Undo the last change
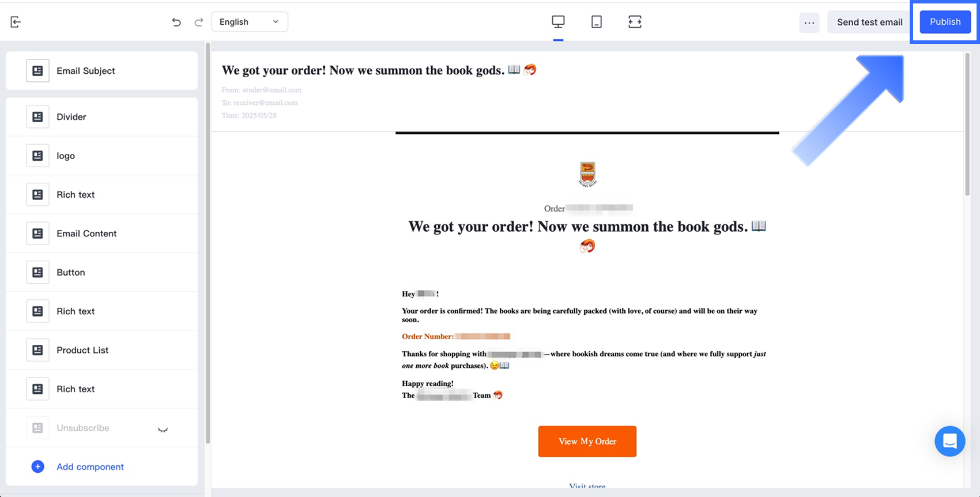980x497 pixels. [x=176, y=22]
